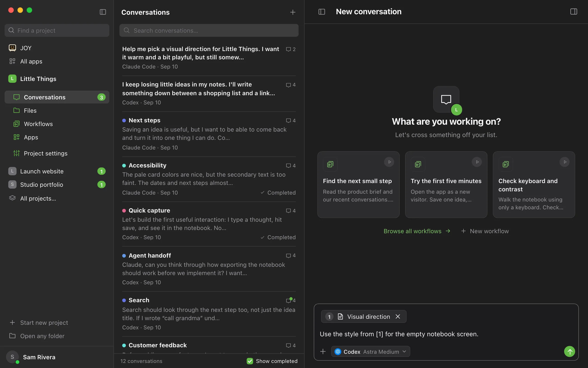
Task: Collapse the Little Things project
Action: coord(57,79)
